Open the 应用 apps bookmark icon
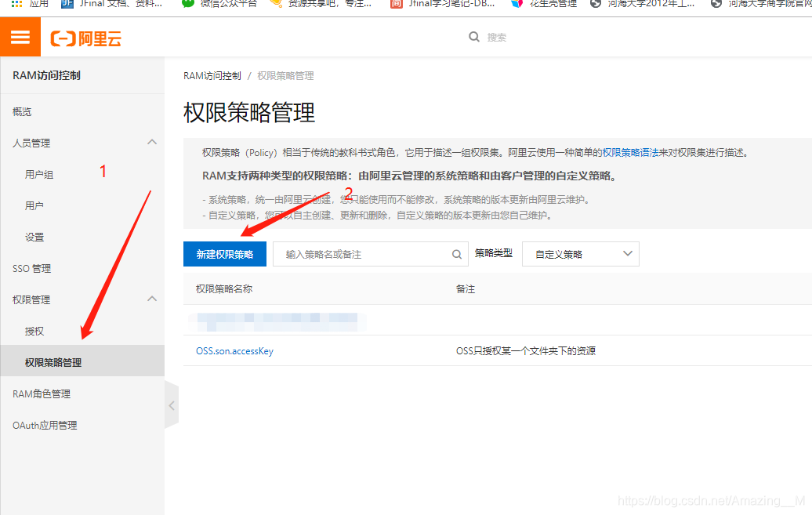The width and height of the screenshot is (812, 515). pos(16,4)
